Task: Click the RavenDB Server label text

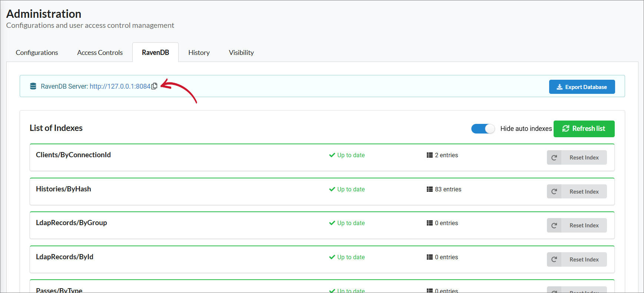Action: point(64,86)
